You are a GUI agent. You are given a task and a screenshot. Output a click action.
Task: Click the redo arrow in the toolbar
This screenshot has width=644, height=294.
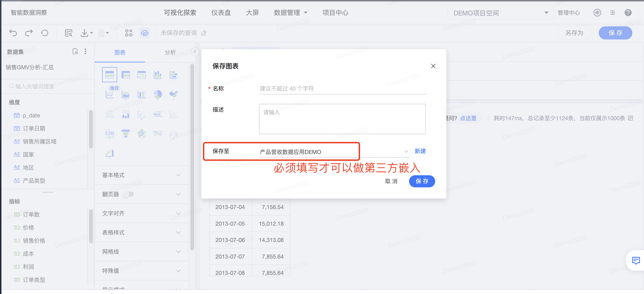coord(29,33)
